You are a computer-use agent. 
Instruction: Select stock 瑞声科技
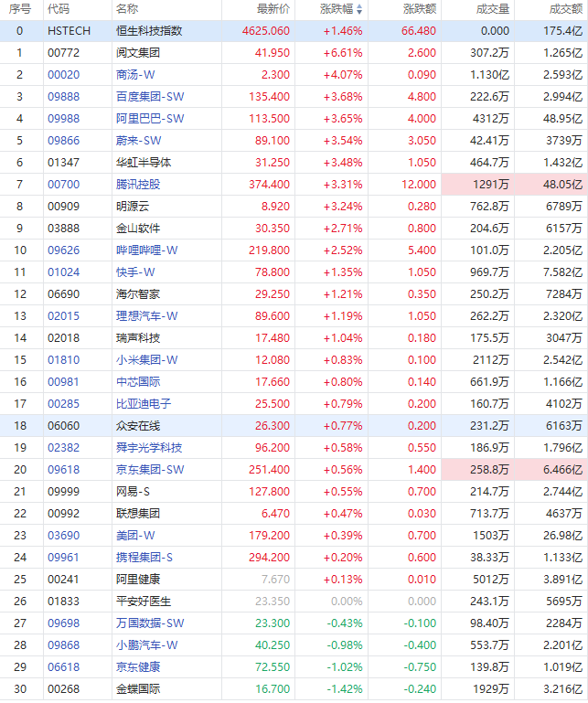138,338
